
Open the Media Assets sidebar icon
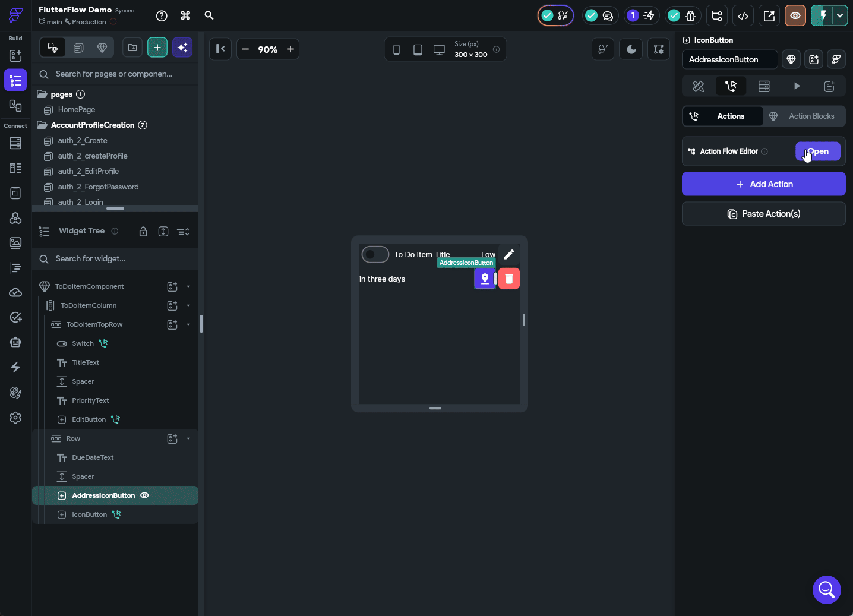[x=15, y=243]
